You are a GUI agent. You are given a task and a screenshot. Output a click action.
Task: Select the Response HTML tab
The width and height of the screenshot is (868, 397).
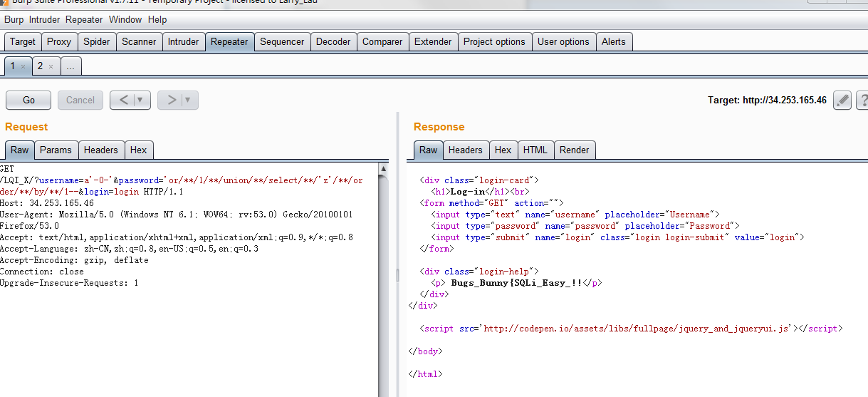coord(535,150)
